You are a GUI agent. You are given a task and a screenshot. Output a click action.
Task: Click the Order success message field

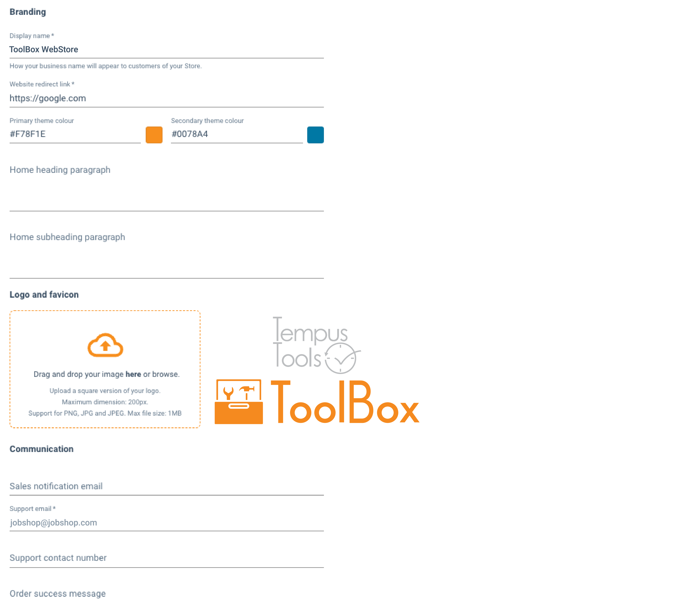[x=166, y=594]
